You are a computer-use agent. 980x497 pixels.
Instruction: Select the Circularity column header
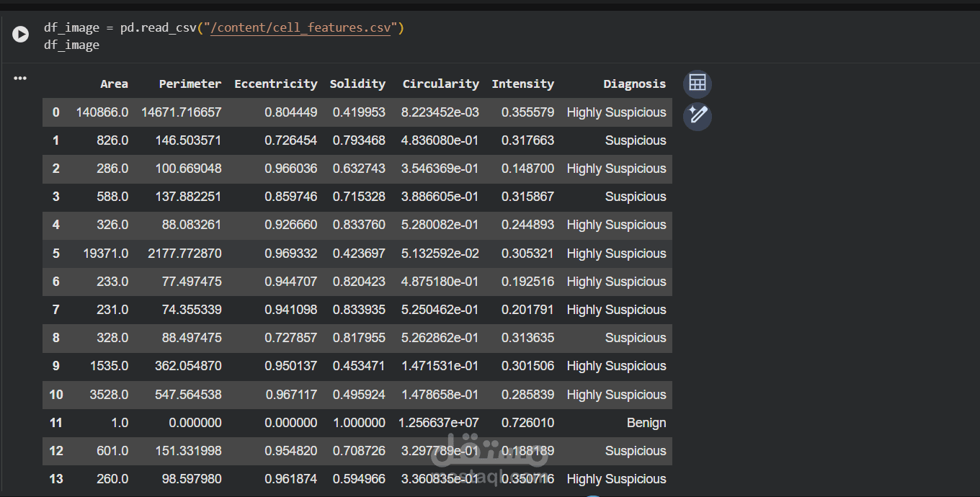[440, 84]
